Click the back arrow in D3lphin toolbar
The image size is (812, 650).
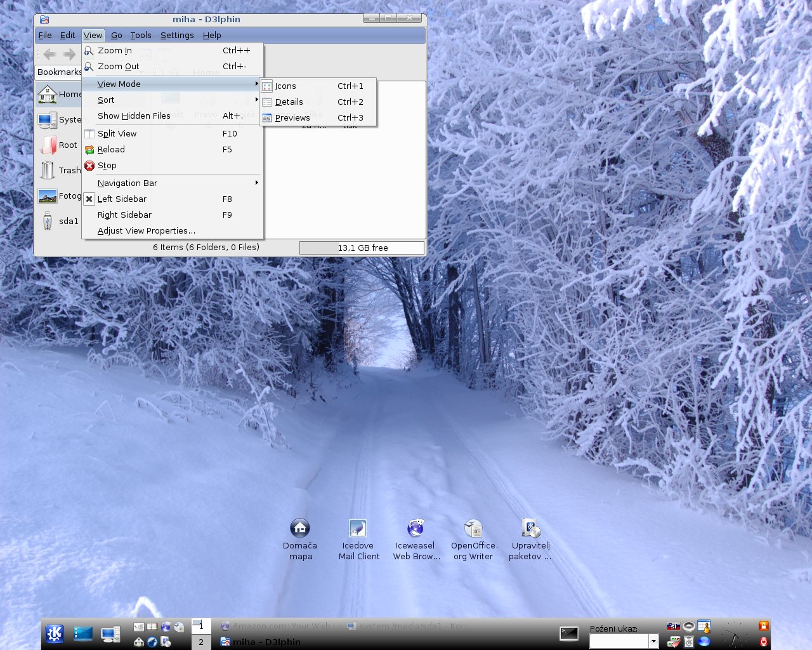click(49, 55)
